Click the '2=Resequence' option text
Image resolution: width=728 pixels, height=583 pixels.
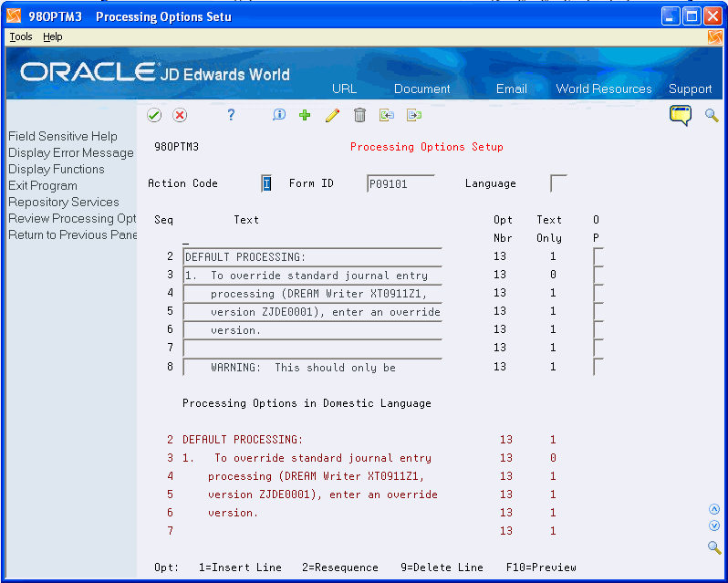[340, 567]
